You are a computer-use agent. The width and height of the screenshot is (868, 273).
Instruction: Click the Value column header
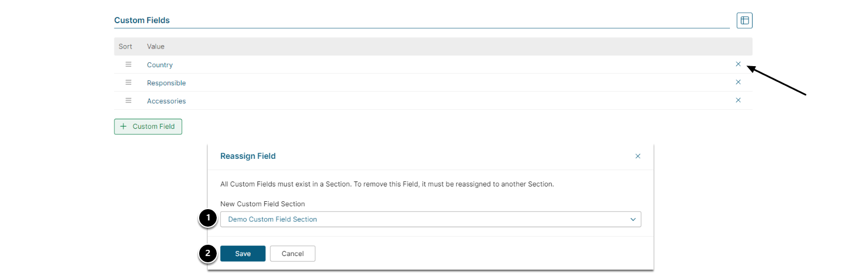156,46
